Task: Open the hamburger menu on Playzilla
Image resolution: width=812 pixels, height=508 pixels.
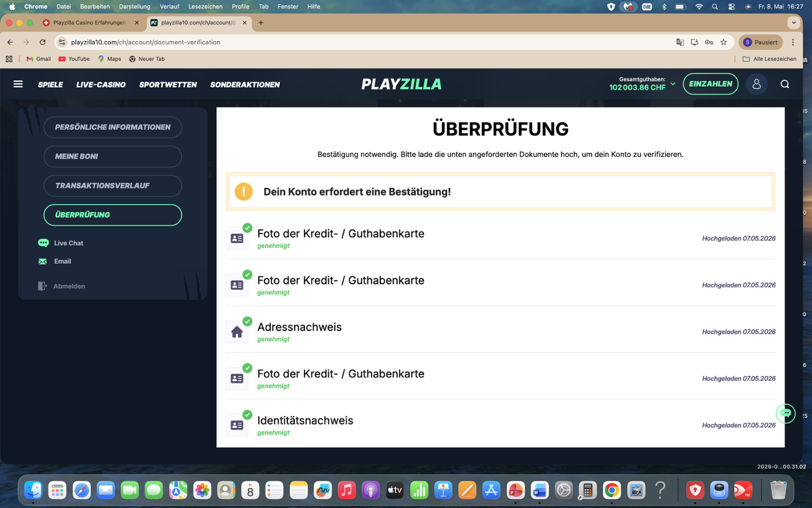Action: (x=18, y=84)
